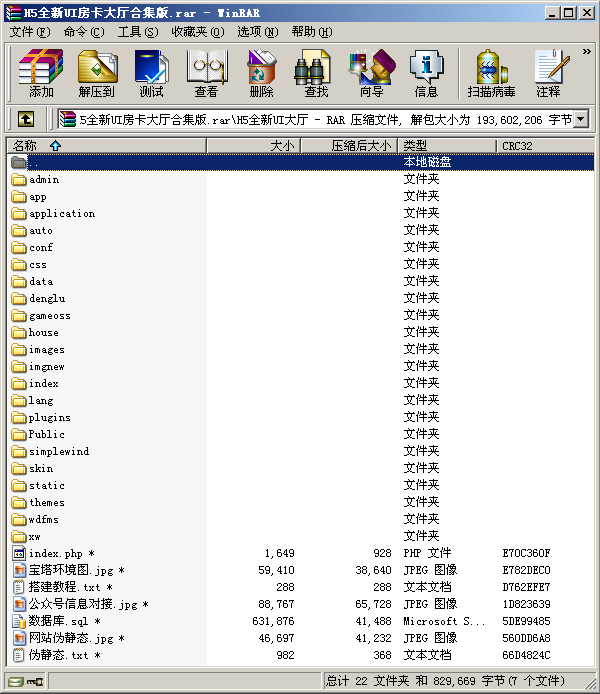Click the Virus Scan (扫描病毒) icon
600x694 pixels.
click(491, 73)
